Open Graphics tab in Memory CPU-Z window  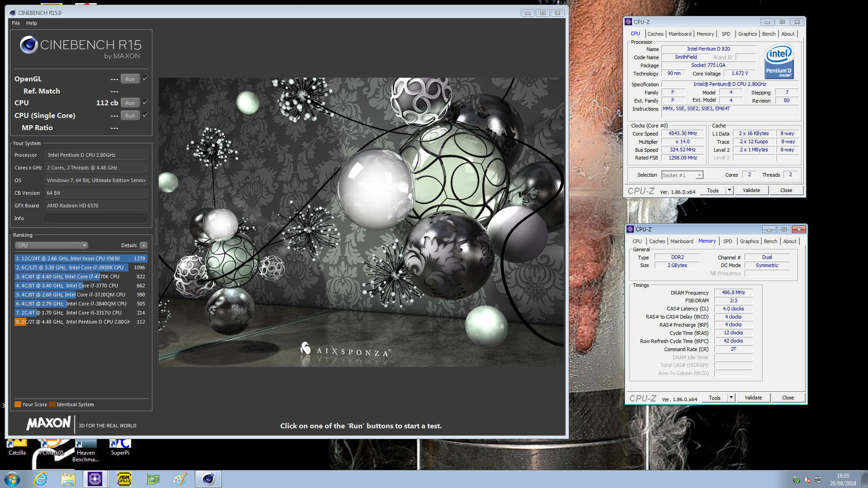tap(749, 241)
